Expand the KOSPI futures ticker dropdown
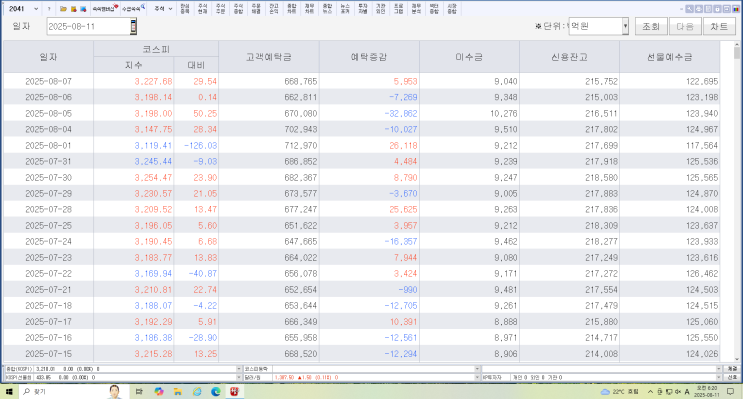This screenshot has width=743, height=399. point(239,377)
